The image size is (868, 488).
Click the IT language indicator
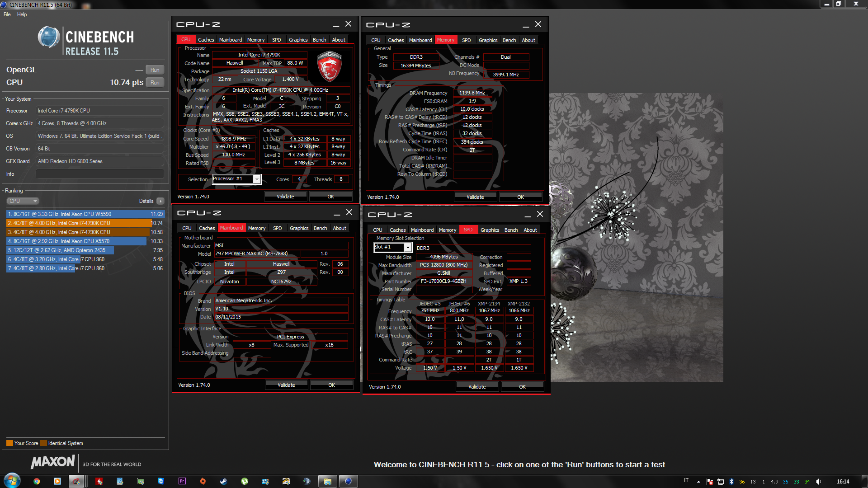(686, 480)
